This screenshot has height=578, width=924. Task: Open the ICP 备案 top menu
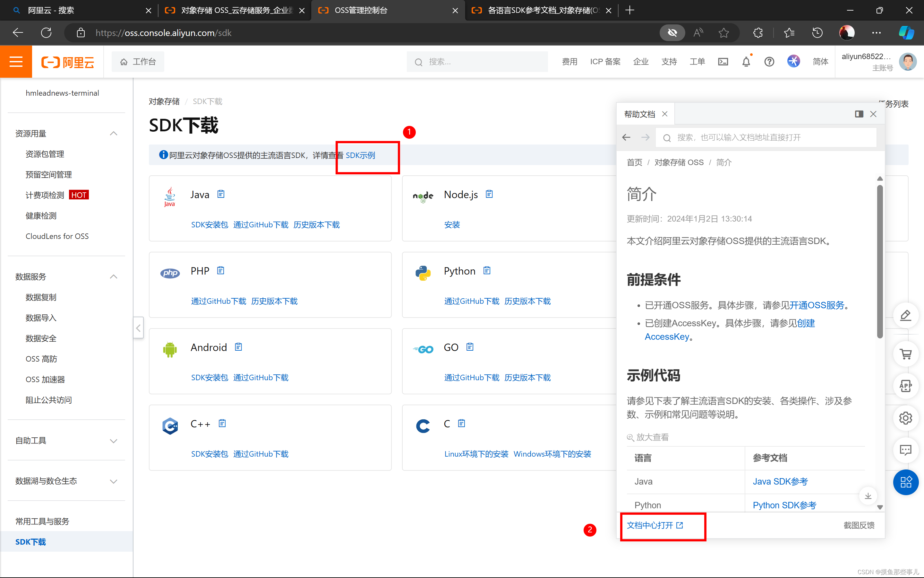[x=605, y=62]
